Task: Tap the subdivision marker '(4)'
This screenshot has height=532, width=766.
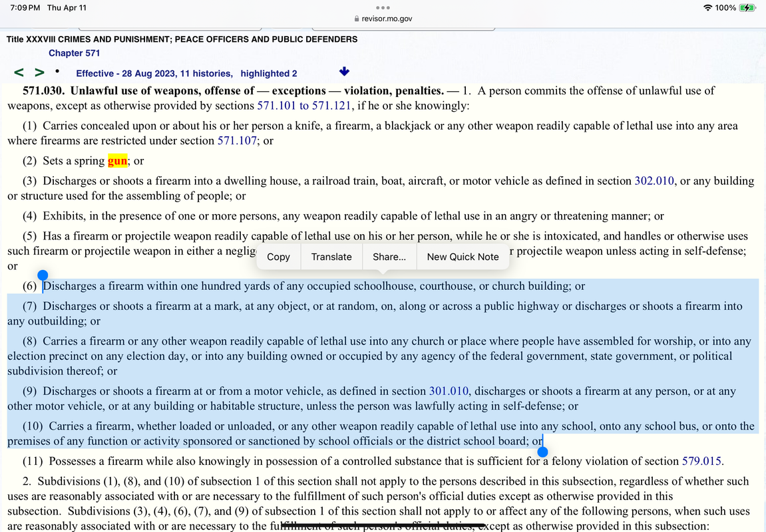Action: pyautogui.click(x=29, y=216)
